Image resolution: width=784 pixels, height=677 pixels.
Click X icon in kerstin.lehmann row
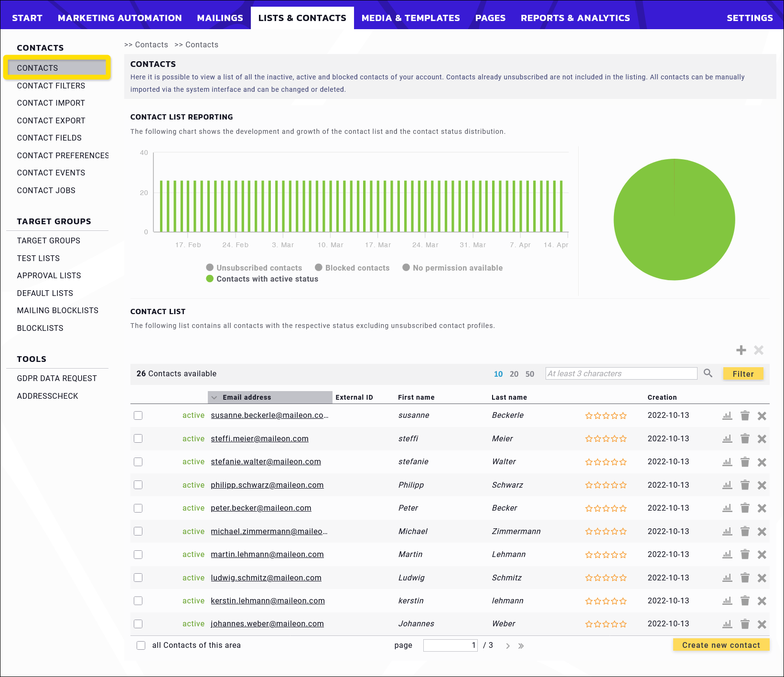(762, 601)
